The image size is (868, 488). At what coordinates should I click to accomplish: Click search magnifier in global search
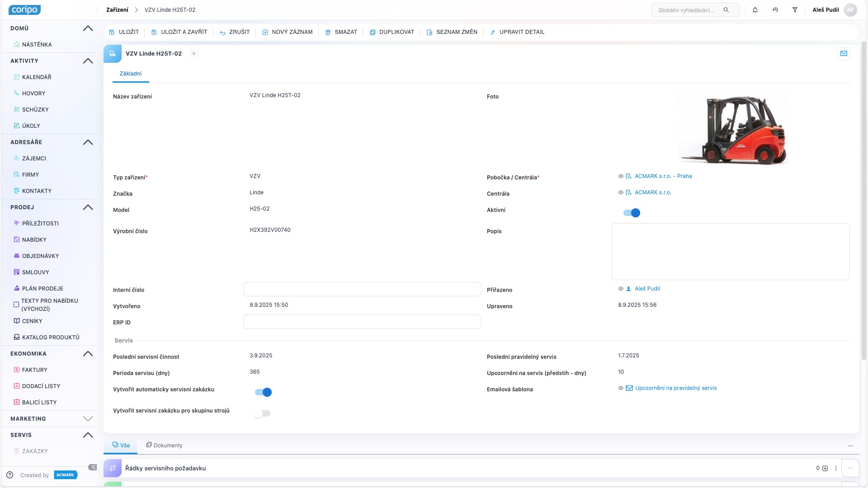pos(726,10)
